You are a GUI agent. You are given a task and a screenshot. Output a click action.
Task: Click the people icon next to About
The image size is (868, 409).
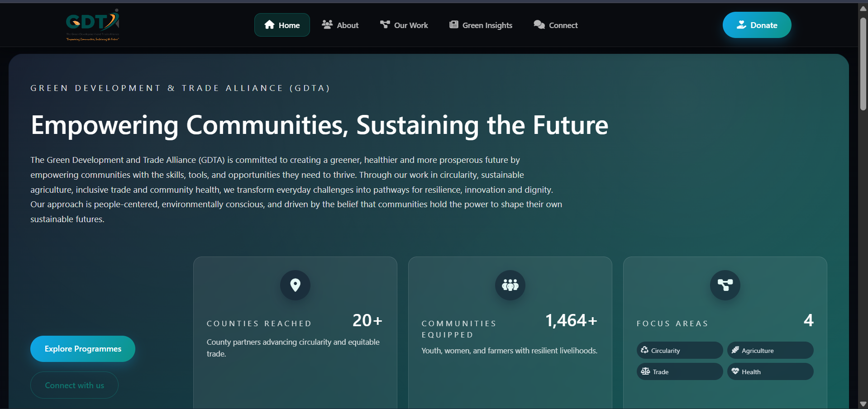pyautogui.click(x=327, y=25)
